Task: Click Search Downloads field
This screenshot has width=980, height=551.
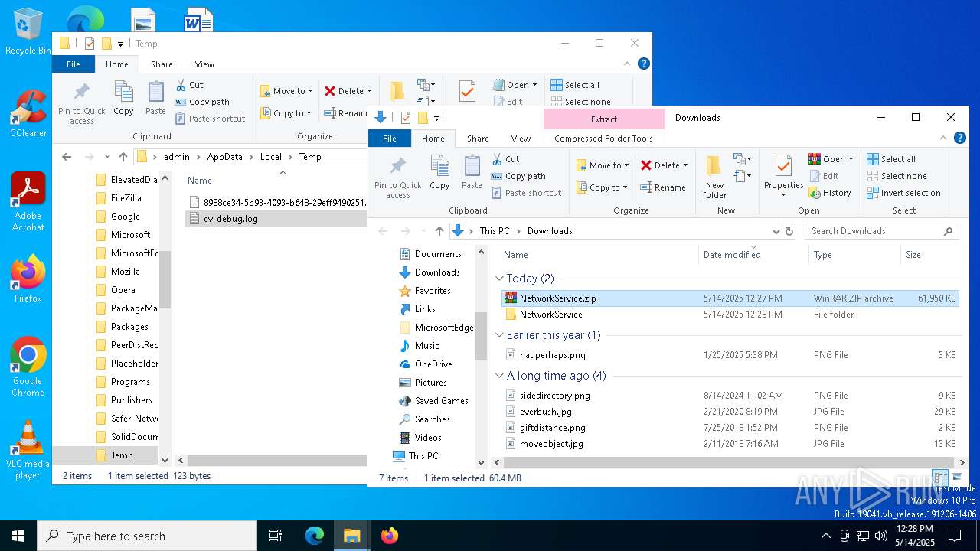Action: coord(882,231)
